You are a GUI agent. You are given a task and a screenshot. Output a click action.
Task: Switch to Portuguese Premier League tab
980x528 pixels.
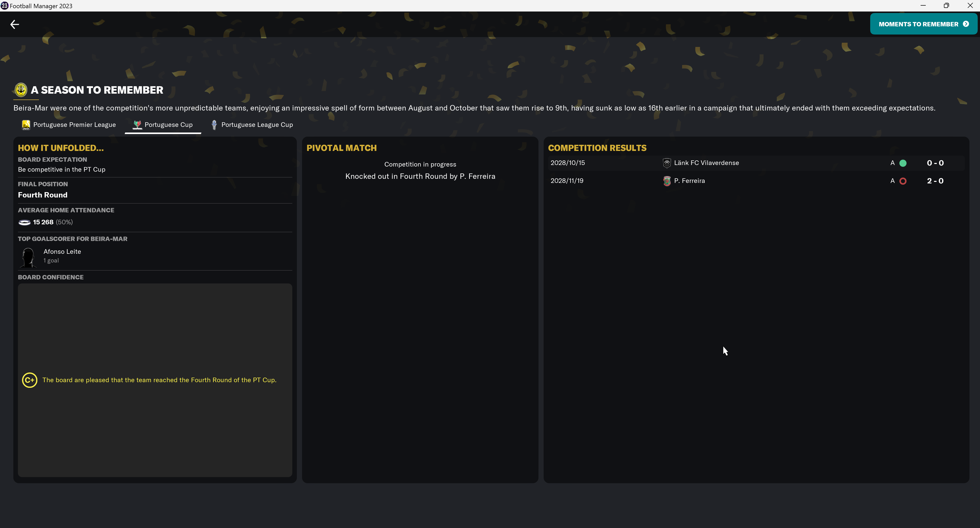(69, 125)
